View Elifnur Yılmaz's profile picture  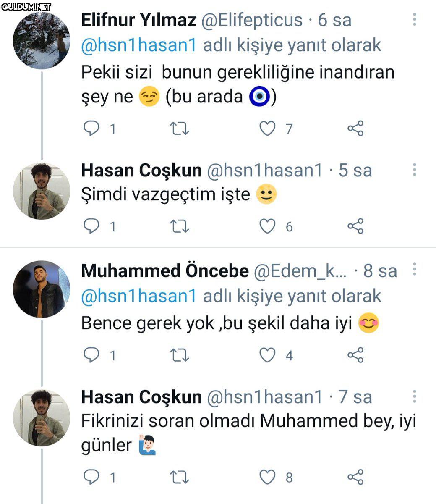pos(42,40)
